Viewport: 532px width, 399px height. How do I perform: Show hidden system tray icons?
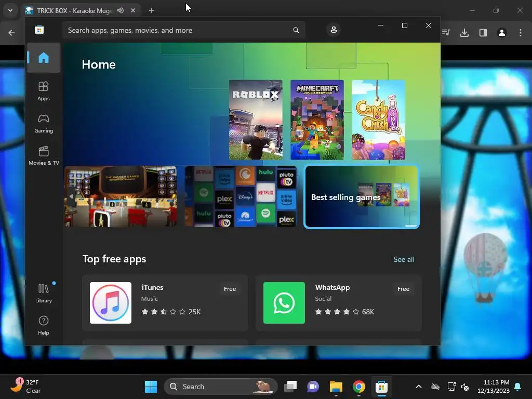(419, 387)
